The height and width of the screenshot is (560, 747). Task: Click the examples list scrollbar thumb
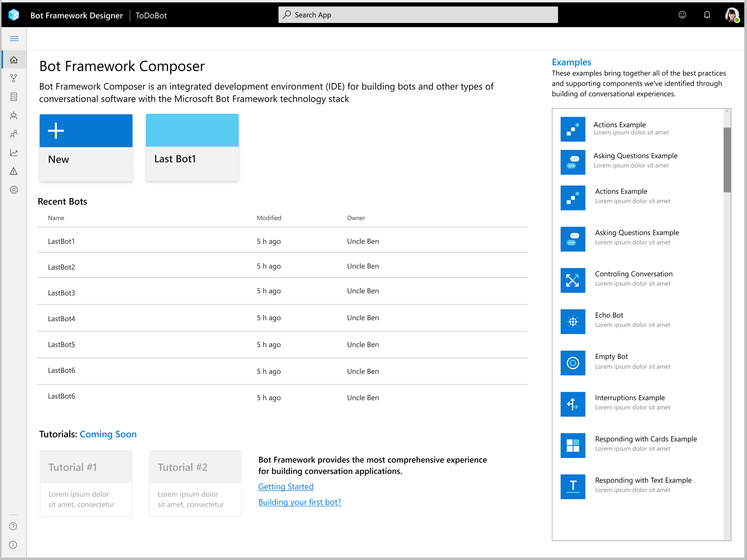(x=727, y=160)
